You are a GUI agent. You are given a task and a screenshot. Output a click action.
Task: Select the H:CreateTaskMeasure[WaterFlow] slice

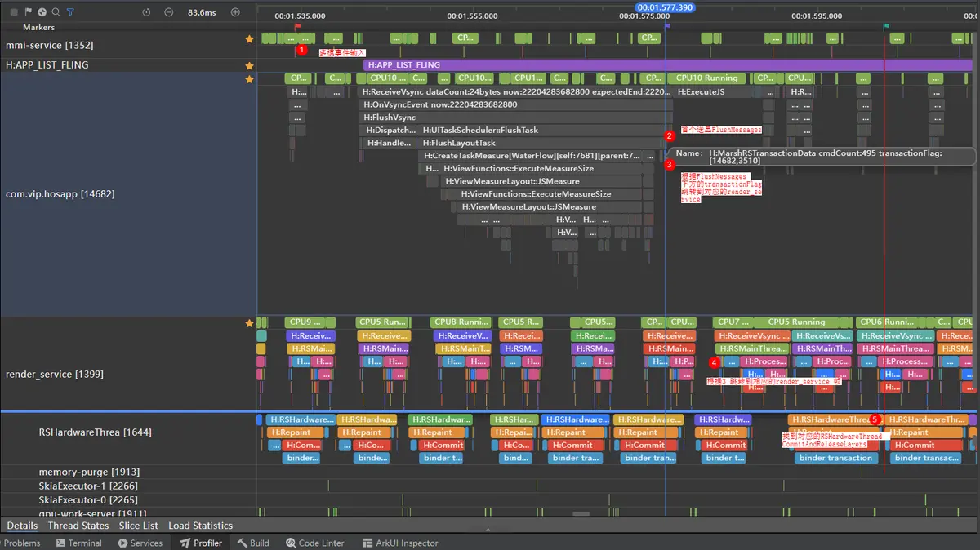pos(532,156)
